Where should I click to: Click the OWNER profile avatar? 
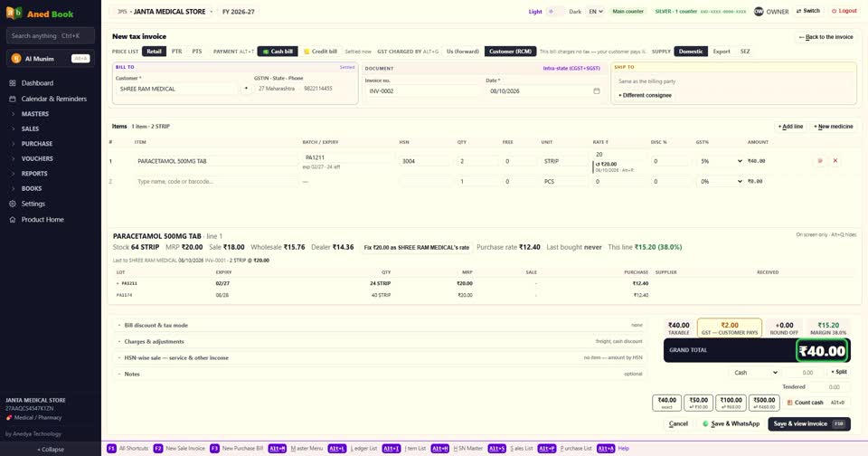759,12
